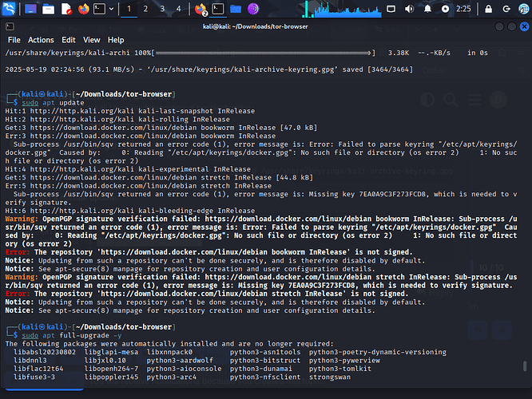Switch to workspace 2
The image size is (532, 399).
(145, 9)
